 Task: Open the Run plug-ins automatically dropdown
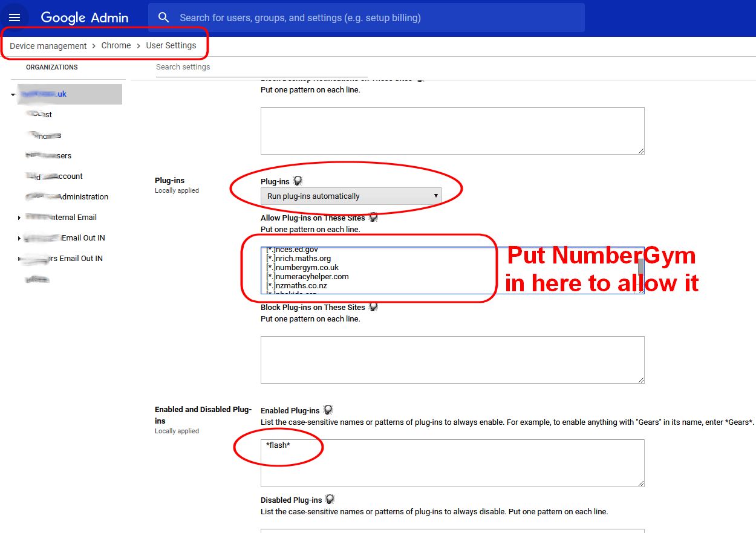coord(351,196)
